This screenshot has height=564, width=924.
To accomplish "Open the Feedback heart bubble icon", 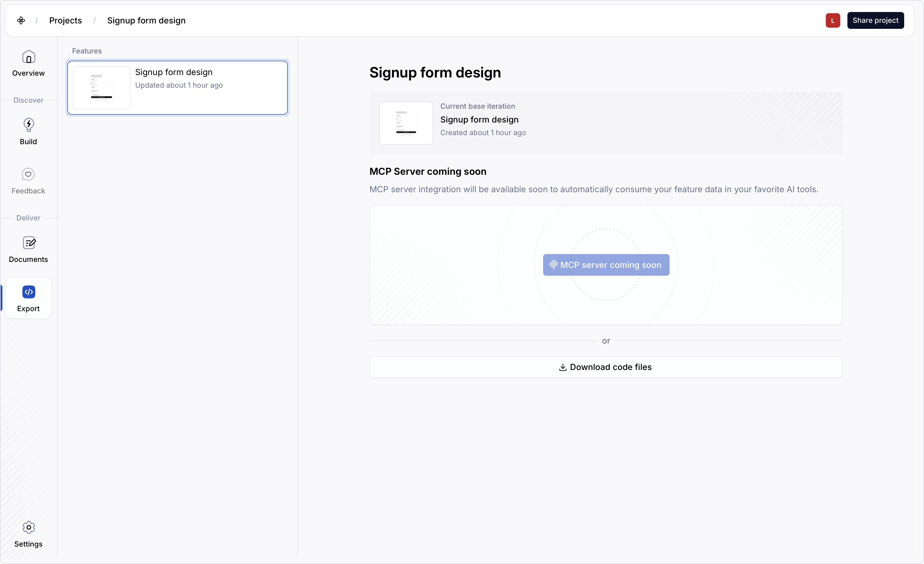I will [28, 174].
